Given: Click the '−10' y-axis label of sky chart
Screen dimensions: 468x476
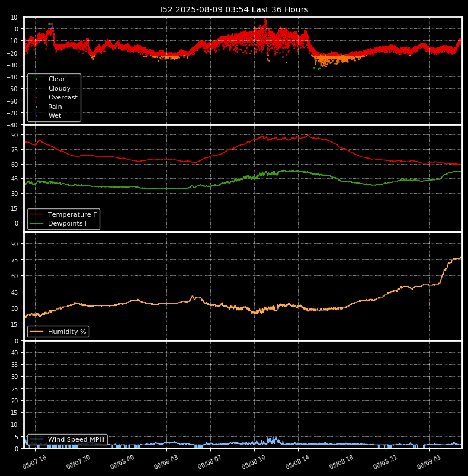Looking at the screenshot, I should [12, 41].
